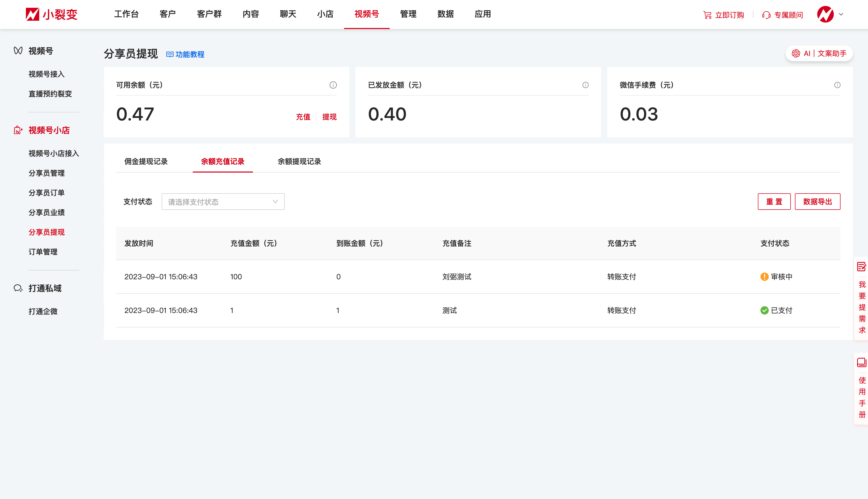This screenshot has width=868, height=499.
Task: Show info tooltip for 已发放金额
Action: pos(585,85)
